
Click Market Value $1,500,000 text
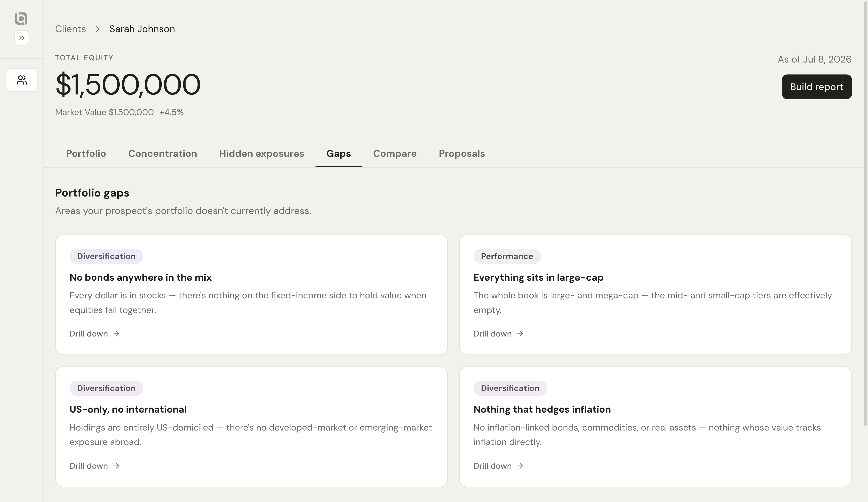pos(104,112)
